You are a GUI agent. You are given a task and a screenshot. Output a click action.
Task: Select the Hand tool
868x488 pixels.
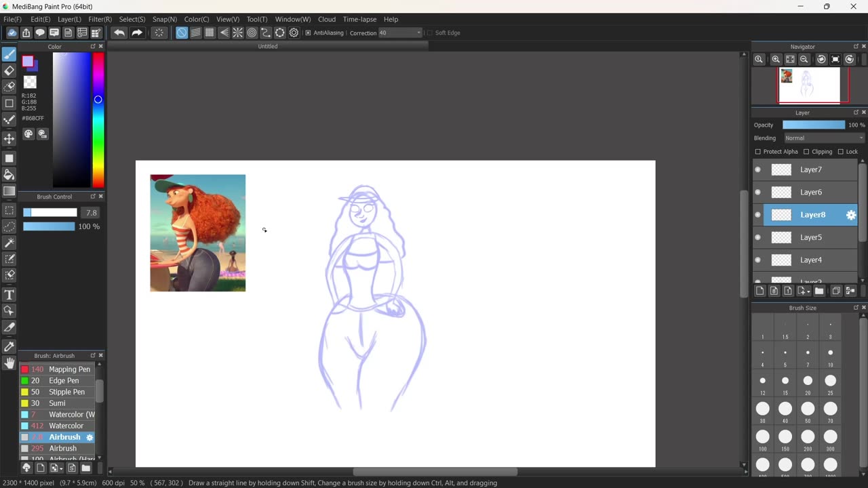(x=9, y=363)
